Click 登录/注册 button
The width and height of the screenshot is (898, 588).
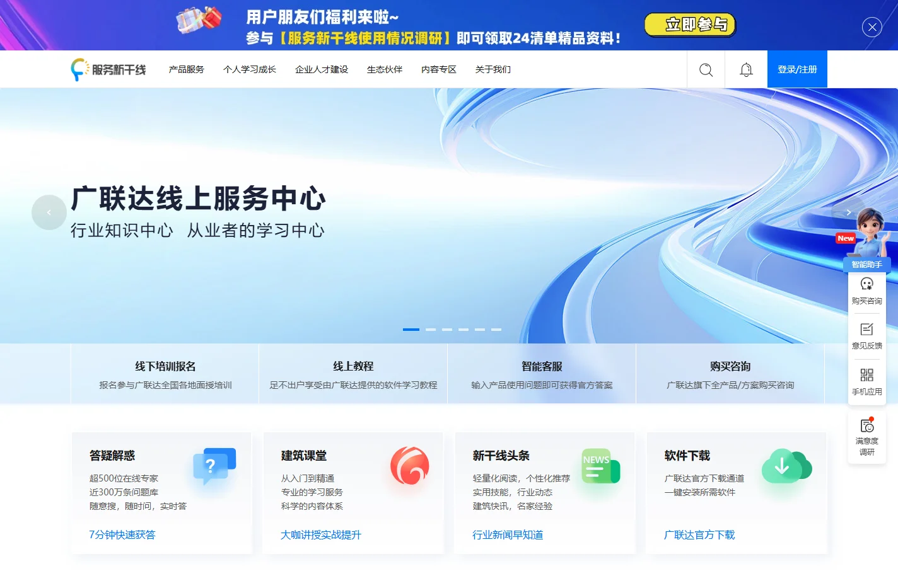pyautogui.click(x=797, y=69)
